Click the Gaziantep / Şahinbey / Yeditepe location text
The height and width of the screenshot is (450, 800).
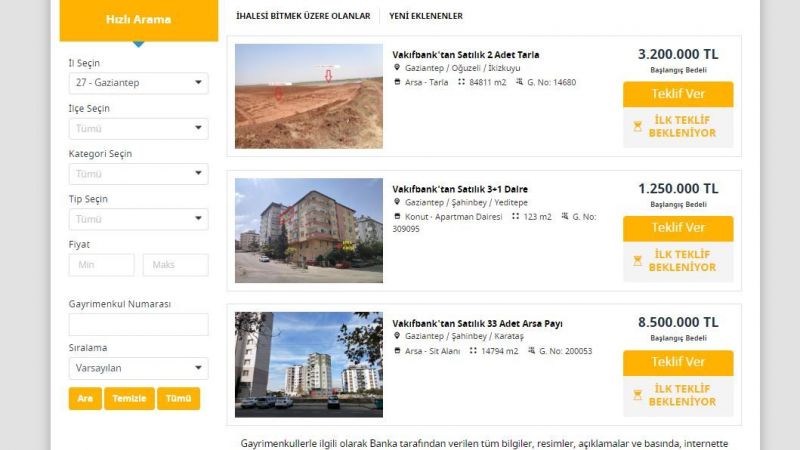466,203
